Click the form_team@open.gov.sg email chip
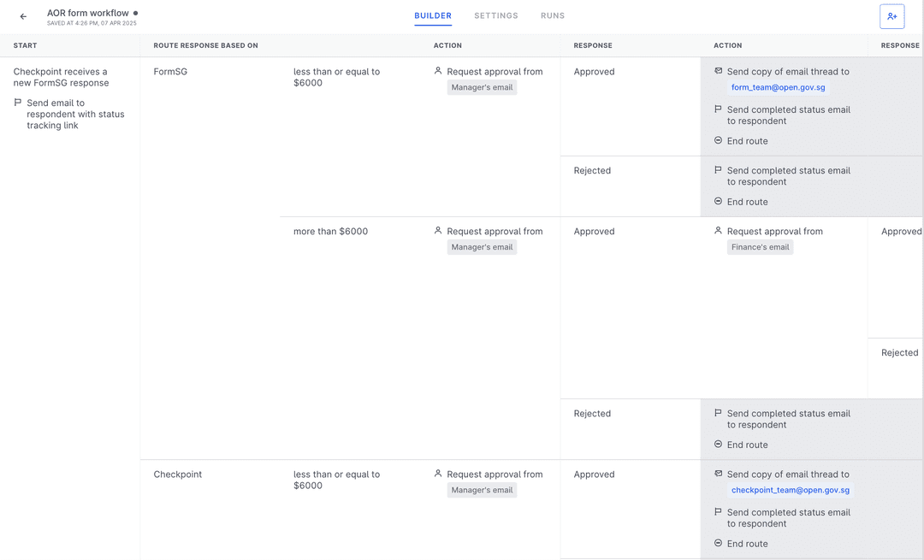Image resolution: width=924 pixels, height=560 pixels. click(x=778, y=87)
